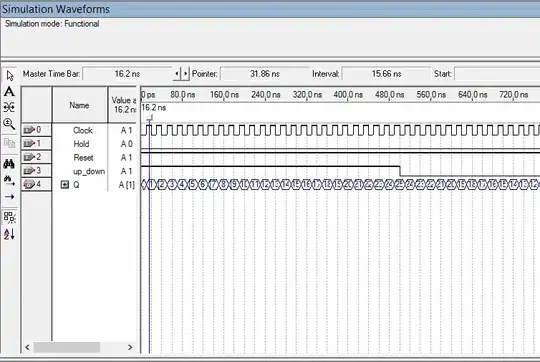
Task: Click the grayed-out copy pages icon
Action: [x=9, y=142]
